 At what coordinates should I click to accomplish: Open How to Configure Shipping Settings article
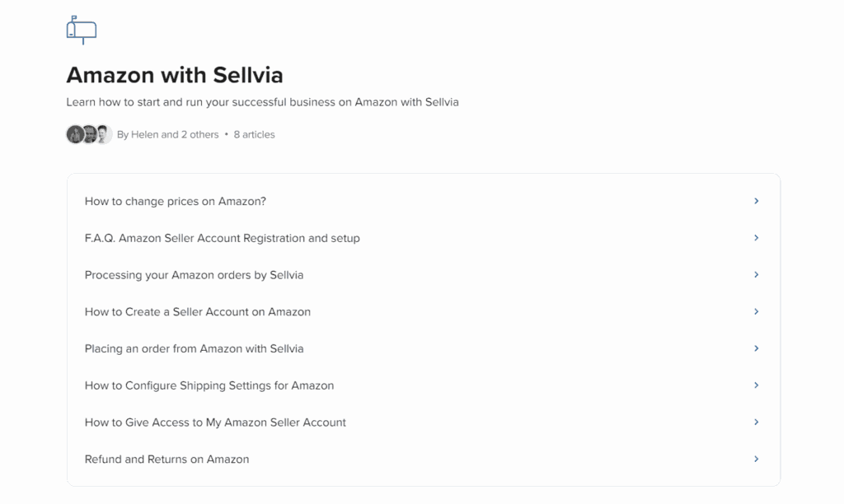coord(424,385)
